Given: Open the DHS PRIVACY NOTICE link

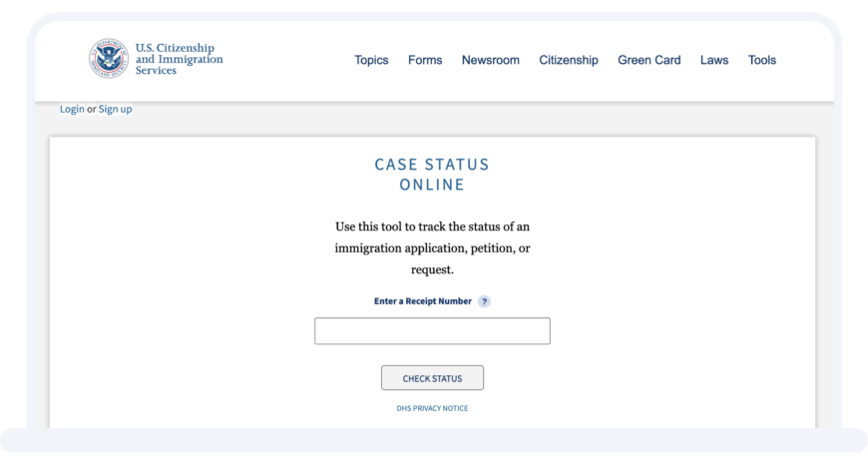Looking at the screenshot, I should (x=432, y=408).
